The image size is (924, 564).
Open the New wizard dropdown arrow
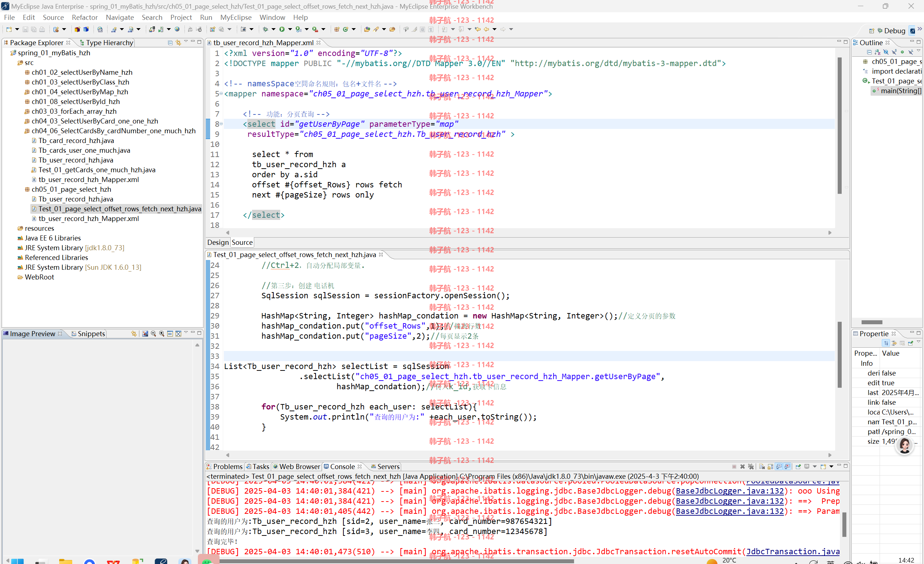click(x=17, y=29)
